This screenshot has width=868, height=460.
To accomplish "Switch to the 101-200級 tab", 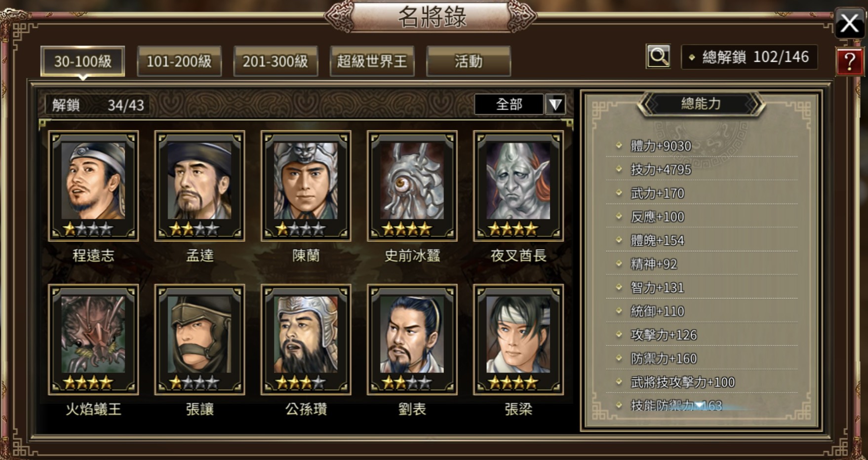I will [179, 61].
